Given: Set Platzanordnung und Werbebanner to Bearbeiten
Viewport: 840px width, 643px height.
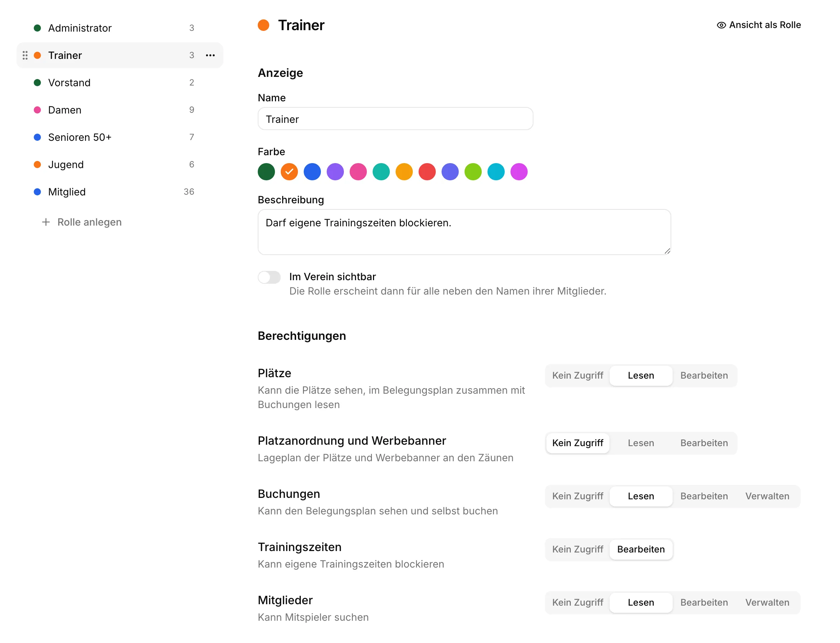Looking at the screenshot, I should point(704,443).
